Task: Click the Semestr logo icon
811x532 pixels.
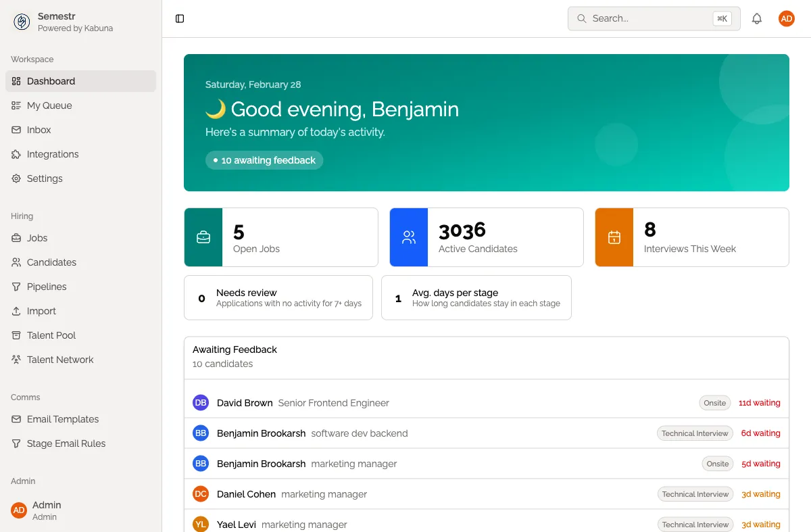Action: tap(22, 22)
